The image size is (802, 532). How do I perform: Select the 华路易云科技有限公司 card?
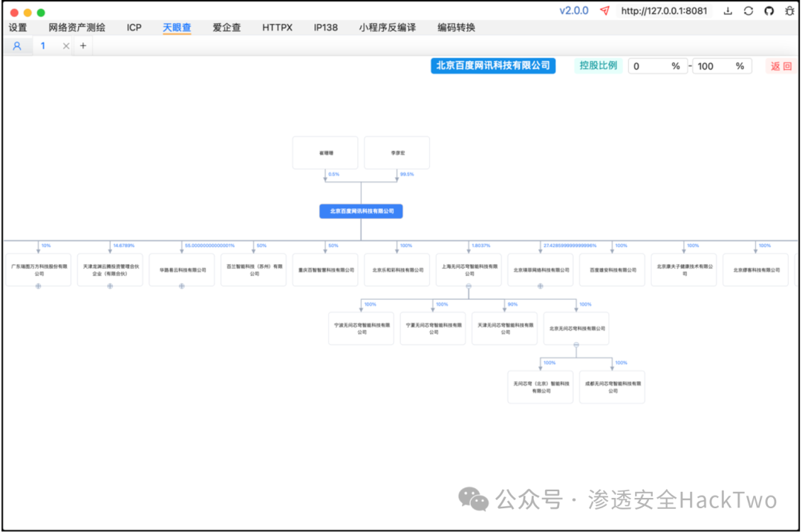[x=182, y=270]
